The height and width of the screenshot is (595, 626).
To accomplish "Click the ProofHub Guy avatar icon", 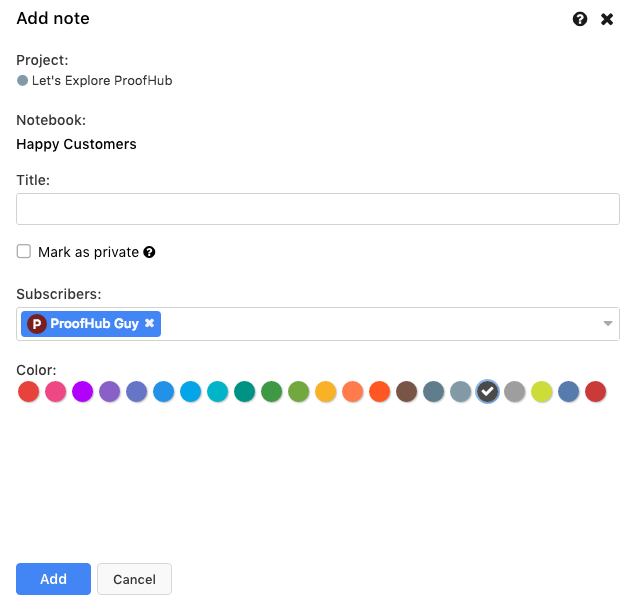I will pyautogui.click(x=37, y=324).
